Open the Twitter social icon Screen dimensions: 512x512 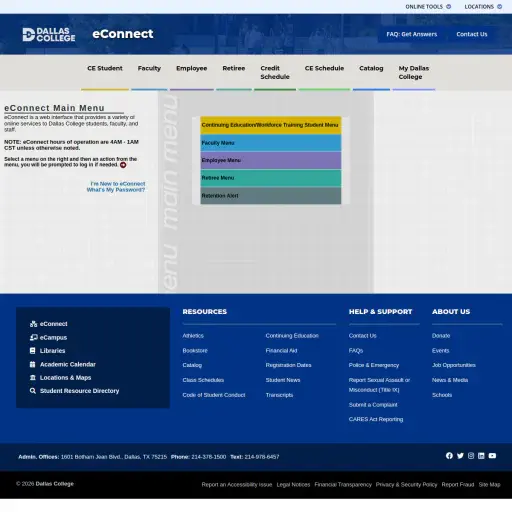(x=460, y=456)
